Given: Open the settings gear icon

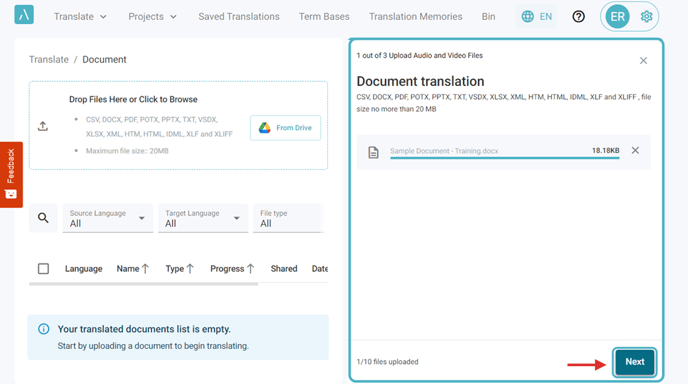Looking at the screenshot, I should pos(646,17).
